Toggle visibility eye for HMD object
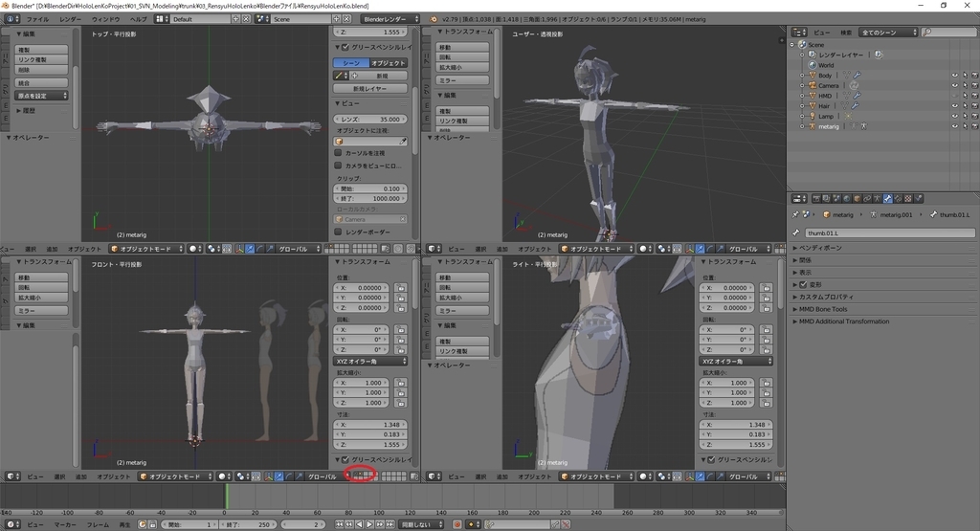The image size is (980, 531). [955, 96]
